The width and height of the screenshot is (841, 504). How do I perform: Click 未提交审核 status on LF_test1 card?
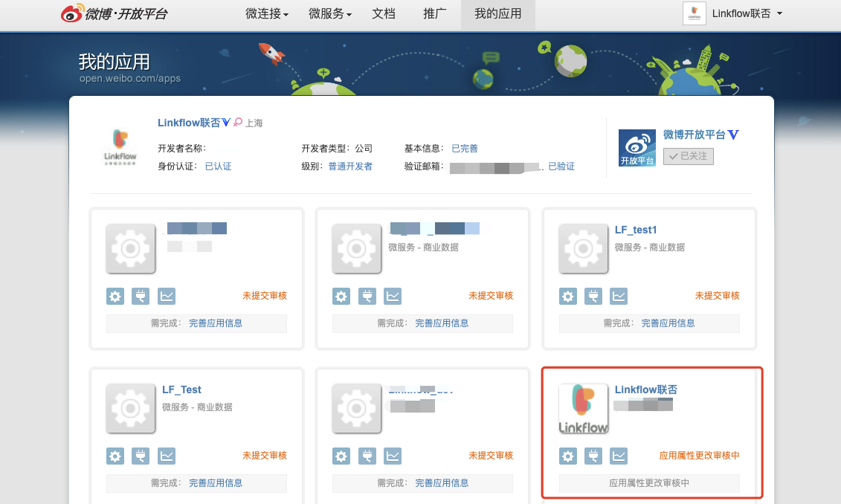tap(717, 295)
